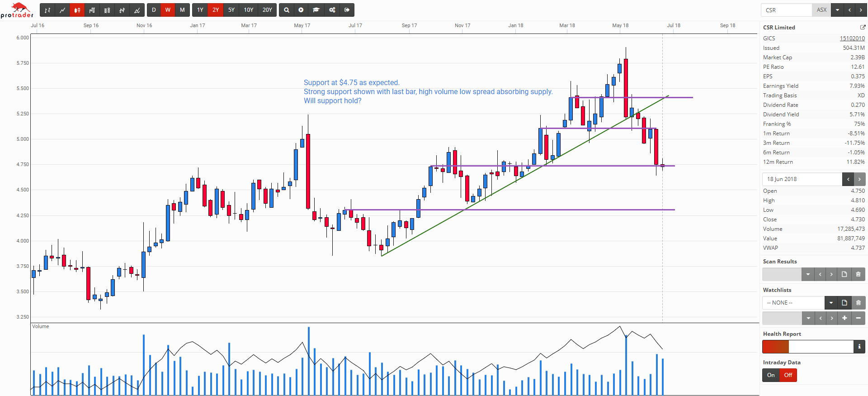Select the point and figure chart icon
868x396 pixels.
(107, 10)
